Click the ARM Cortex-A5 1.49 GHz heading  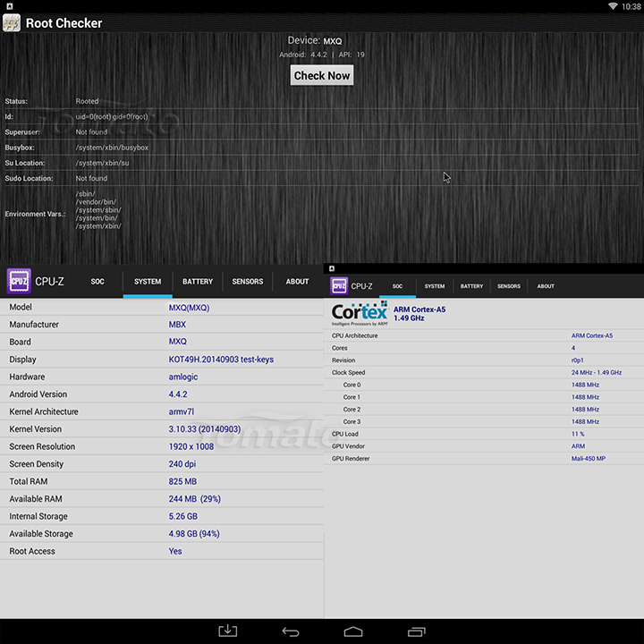419,314
